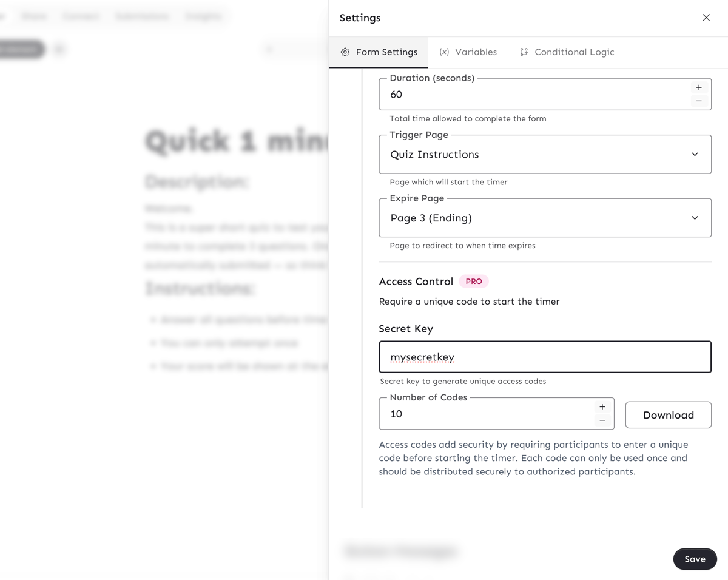The width and height of the screenshot is (728, 580).
Task: Download the access codes
Action: coord(668,415)
